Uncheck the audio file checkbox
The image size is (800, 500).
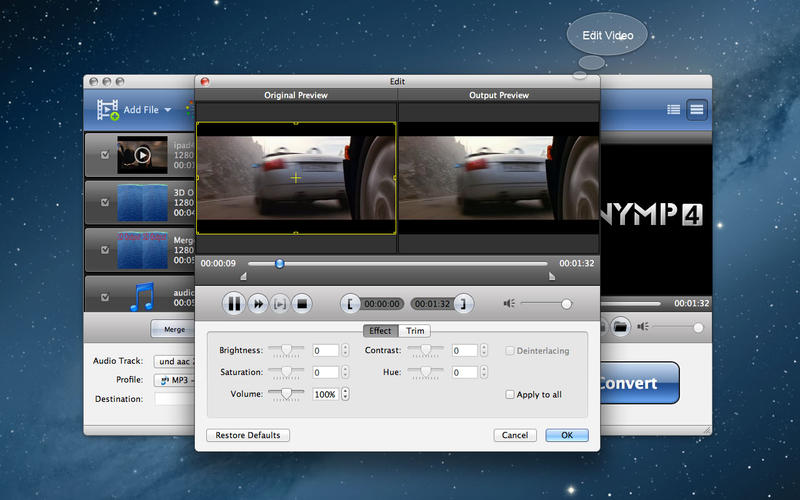(105, 295)
